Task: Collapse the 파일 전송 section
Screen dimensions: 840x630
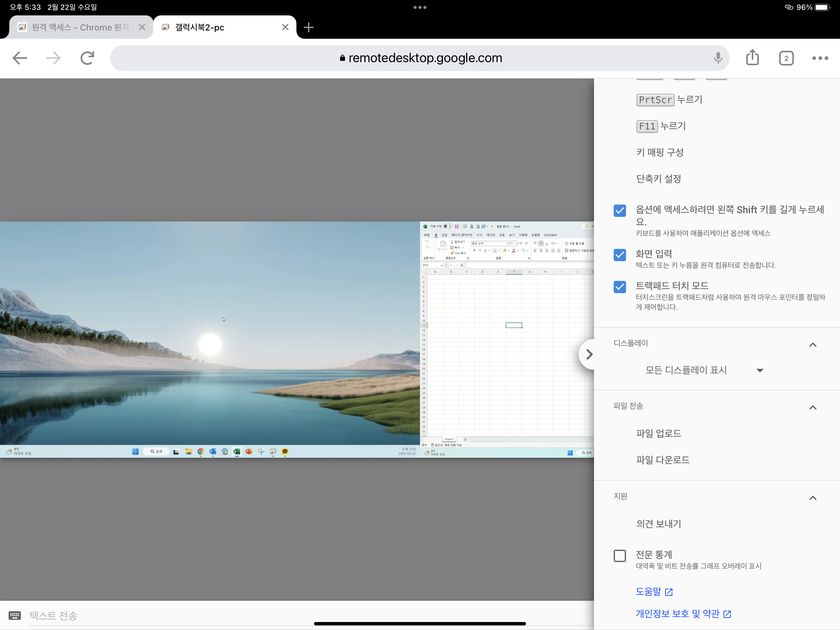Action: pyautogui.click(x=812, y=407)
